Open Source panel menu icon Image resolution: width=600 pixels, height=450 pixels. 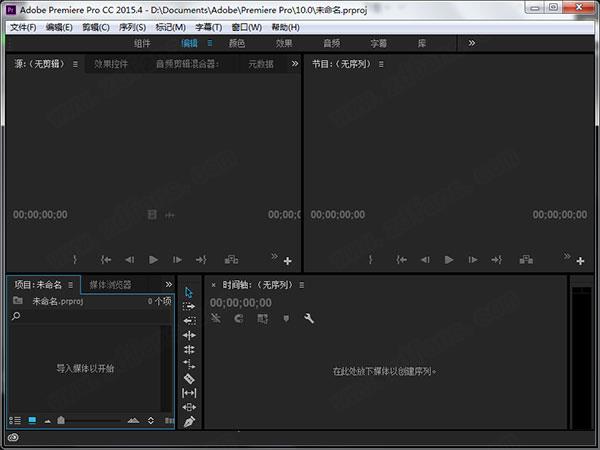tap(75, 64)
